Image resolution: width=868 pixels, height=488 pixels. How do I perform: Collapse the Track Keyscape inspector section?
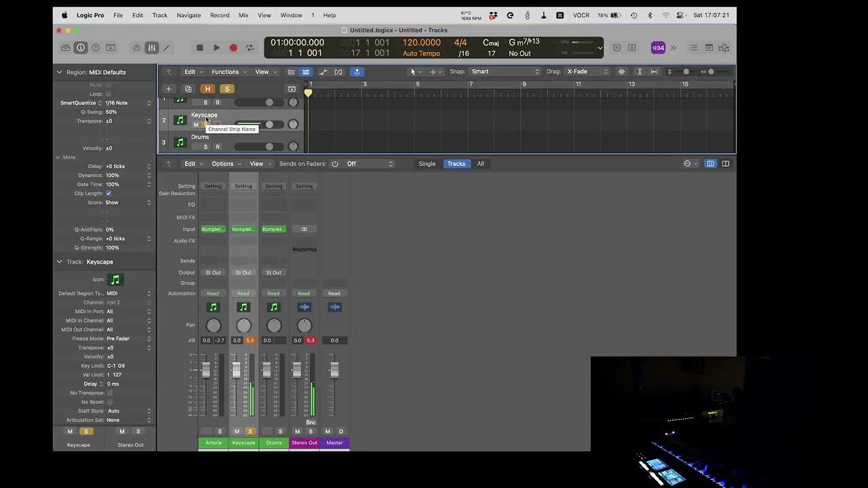[59, 262]
